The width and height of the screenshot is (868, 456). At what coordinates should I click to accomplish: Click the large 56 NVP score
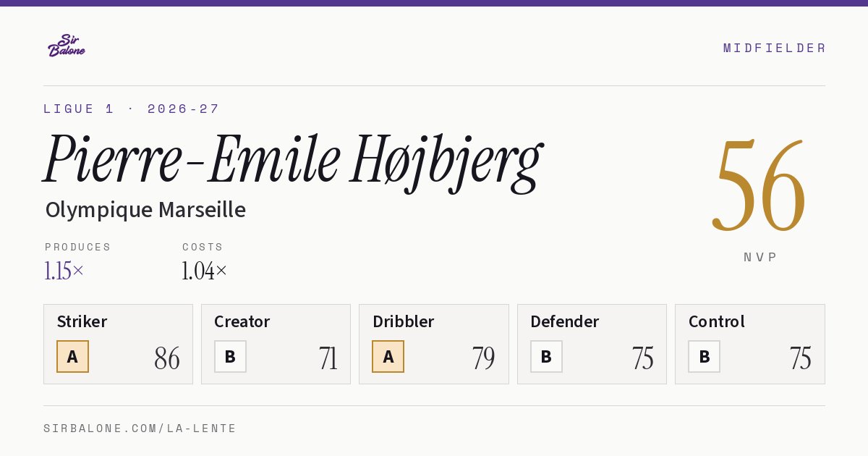(x=759, y=186)
